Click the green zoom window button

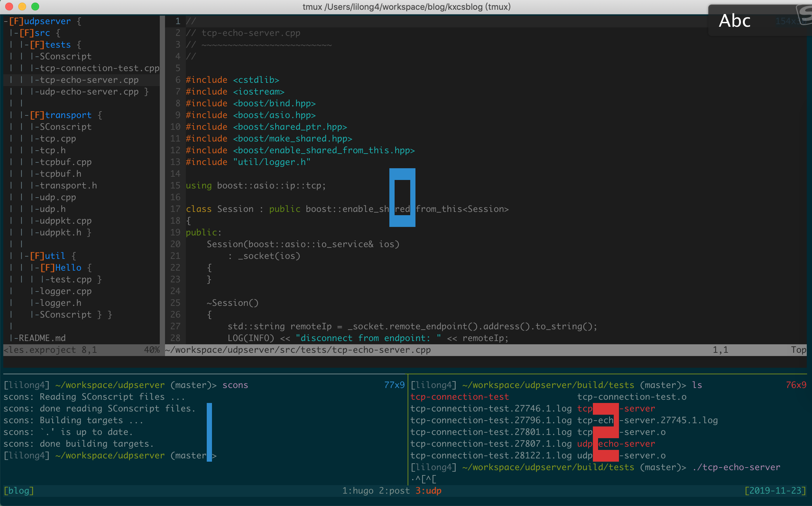coord(35,7)
